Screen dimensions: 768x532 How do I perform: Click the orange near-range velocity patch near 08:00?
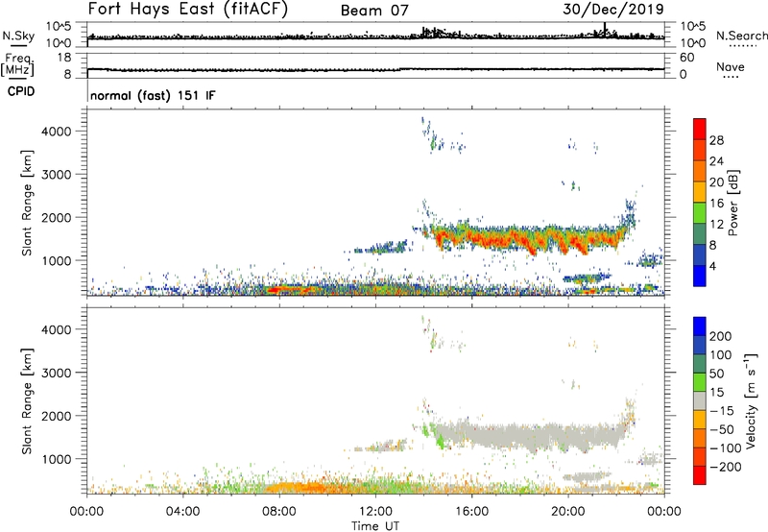point(294,488)
